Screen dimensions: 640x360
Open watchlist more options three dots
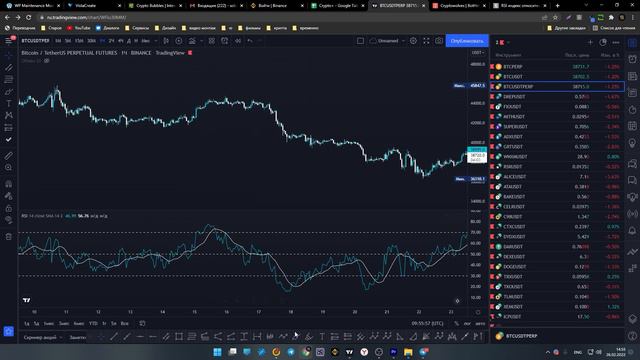(x=616, y=42)
